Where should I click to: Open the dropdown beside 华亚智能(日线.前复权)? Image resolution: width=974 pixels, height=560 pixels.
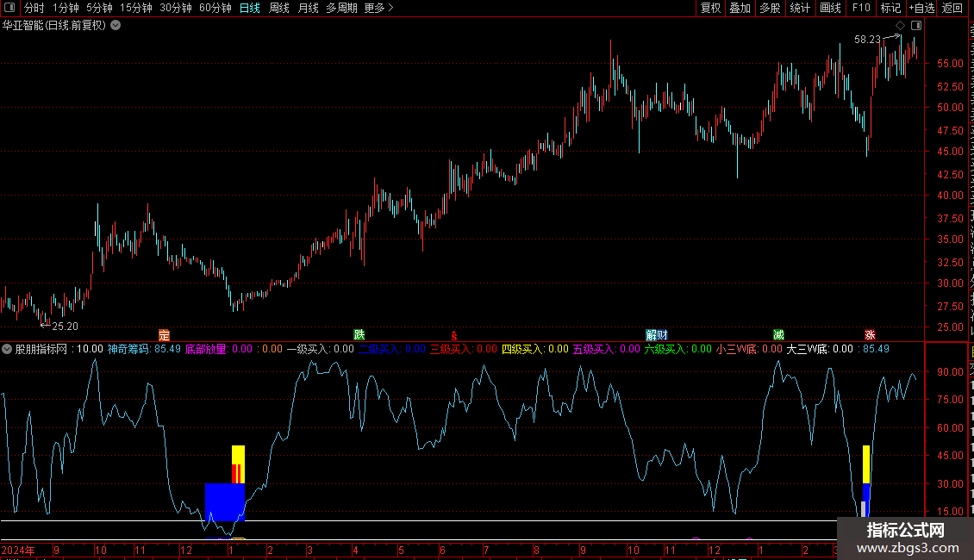click(x=116, y=26)
